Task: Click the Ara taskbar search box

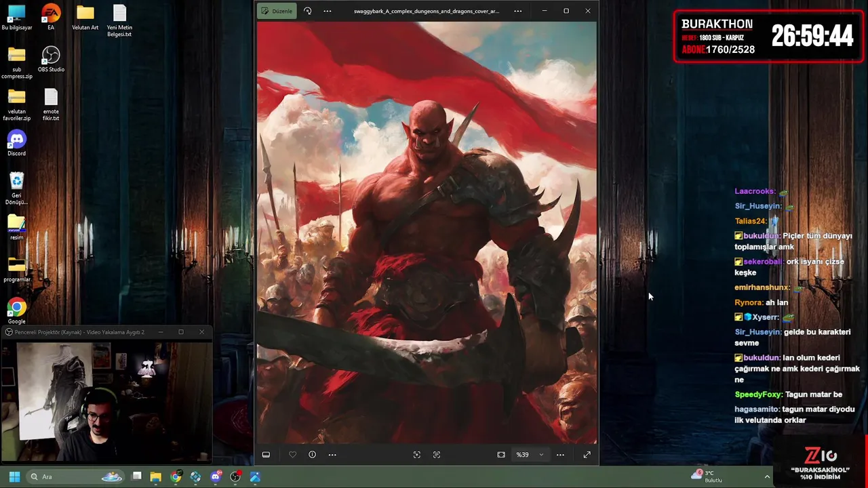Action: click(x=76, y=476)
